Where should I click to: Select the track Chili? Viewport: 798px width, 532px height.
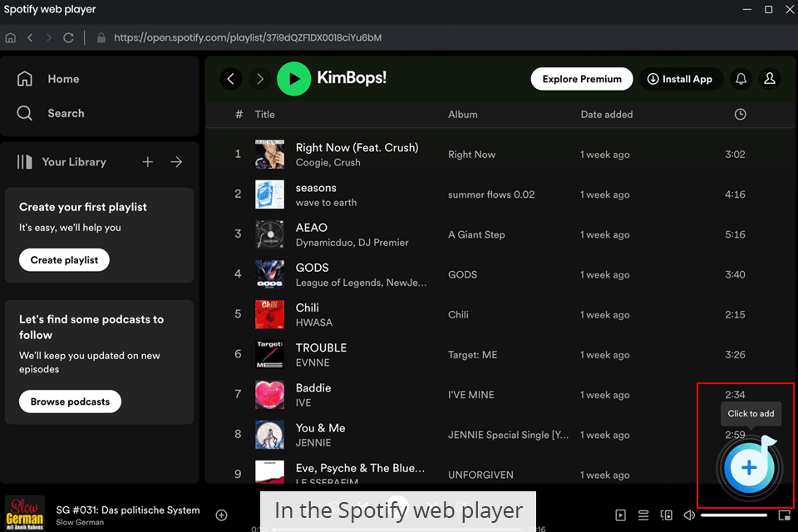308,308
